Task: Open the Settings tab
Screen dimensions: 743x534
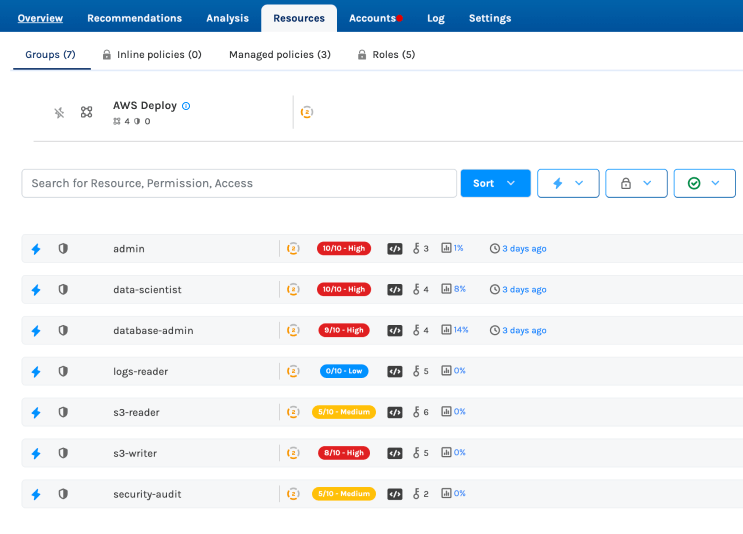Action: pos(490,18)
